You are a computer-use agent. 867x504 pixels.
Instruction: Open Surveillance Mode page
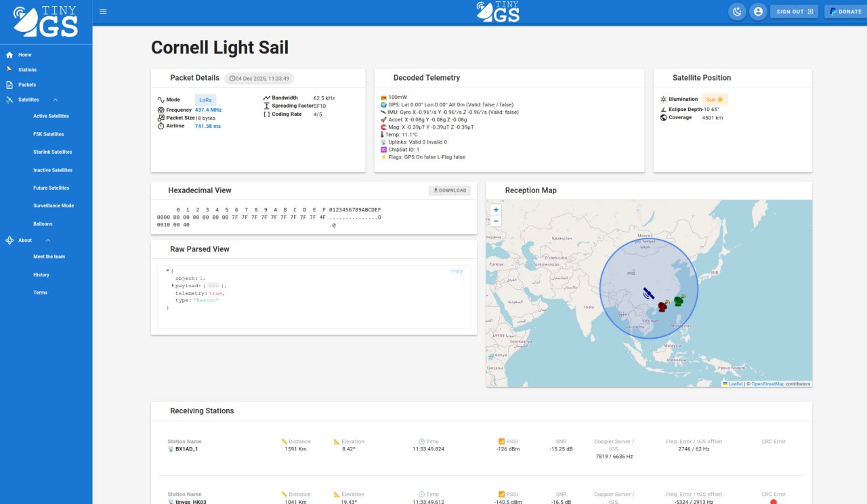(54, 205)
